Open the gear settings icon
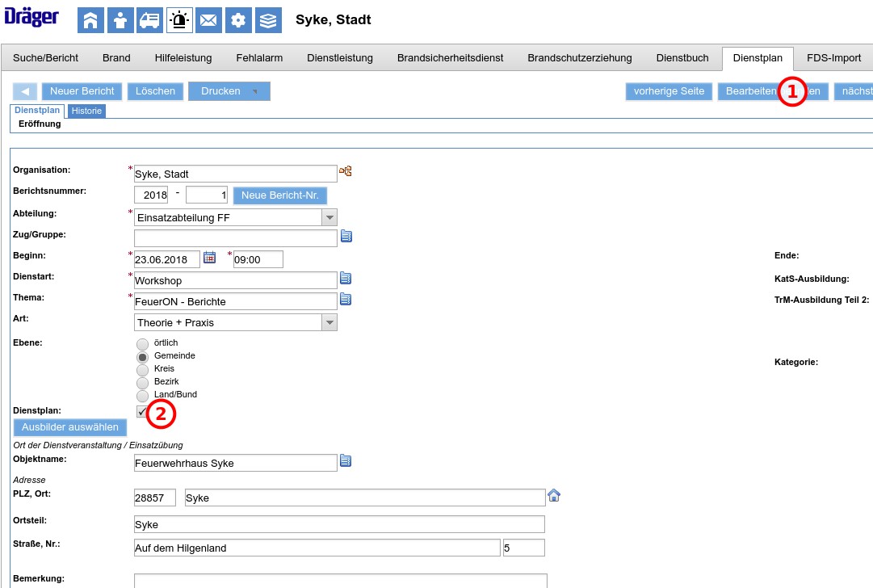Viewport: 873px width, 588px height. tap(238, 20)
